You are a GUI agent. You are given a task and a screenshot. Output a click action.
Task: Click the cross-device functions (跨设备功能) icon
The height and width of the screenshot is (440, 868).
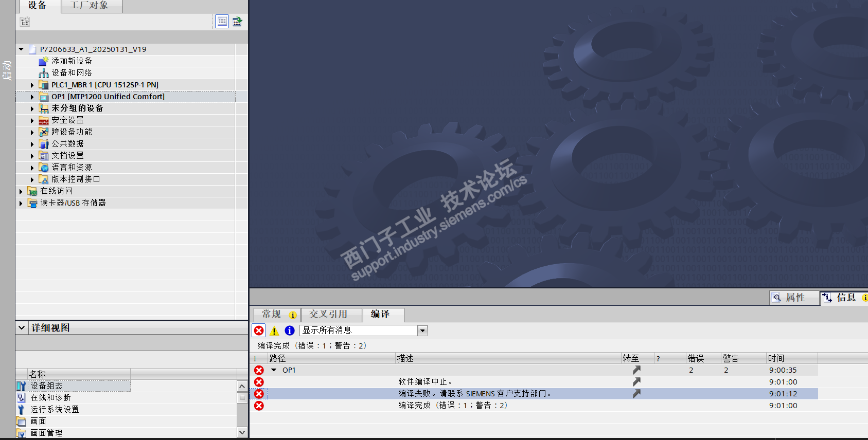[44, 132]
